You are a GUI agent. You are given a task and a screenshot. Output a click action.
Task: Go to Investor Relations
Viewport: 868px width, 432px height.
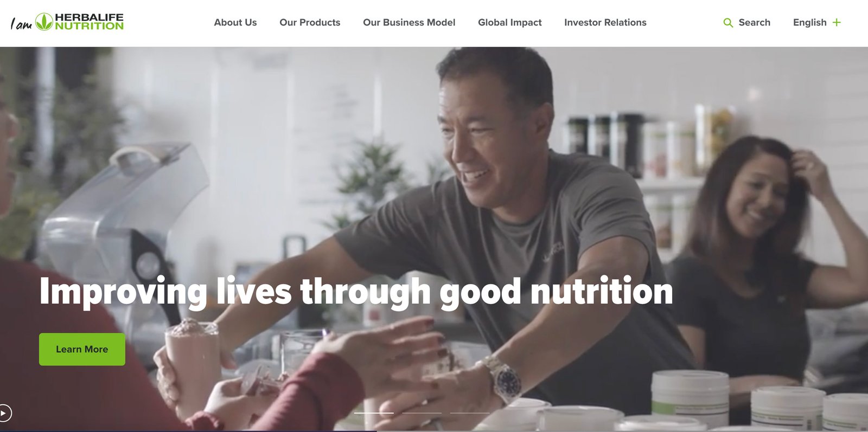(x=605, y=22)
